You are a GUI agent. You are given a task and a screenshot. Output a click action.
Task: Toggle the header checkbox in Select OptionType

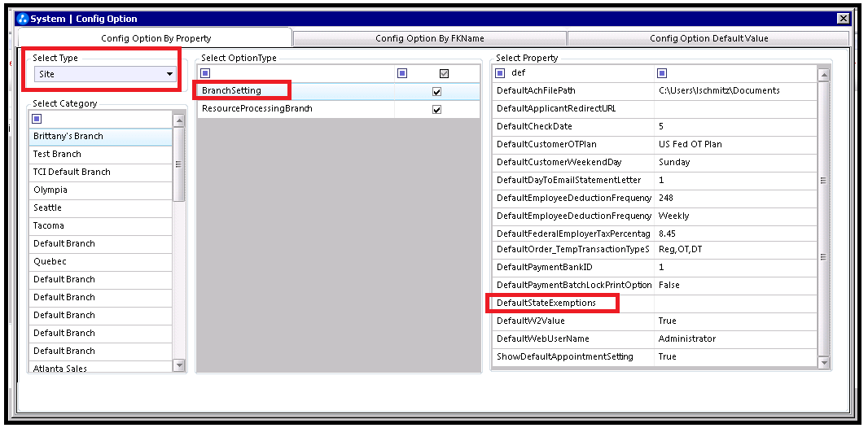pyautogui.click(x=444, y=73)
